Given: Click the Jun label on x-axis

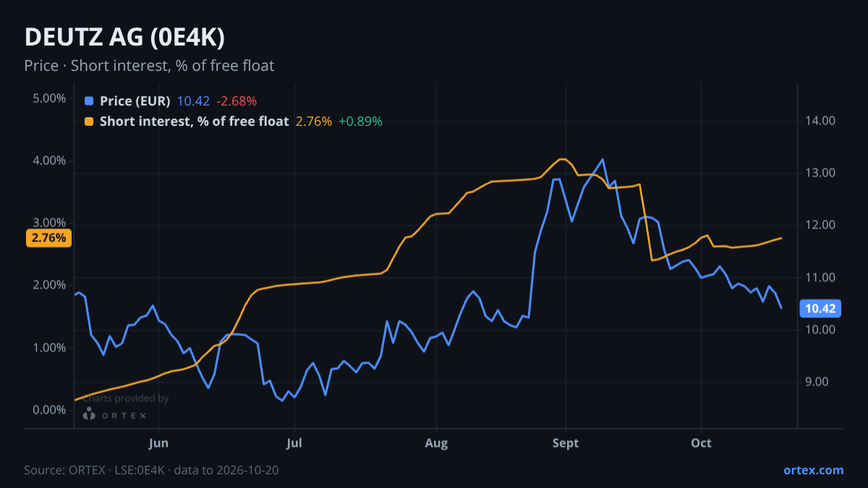Looking at the screenshot, I should coord(158,442).
